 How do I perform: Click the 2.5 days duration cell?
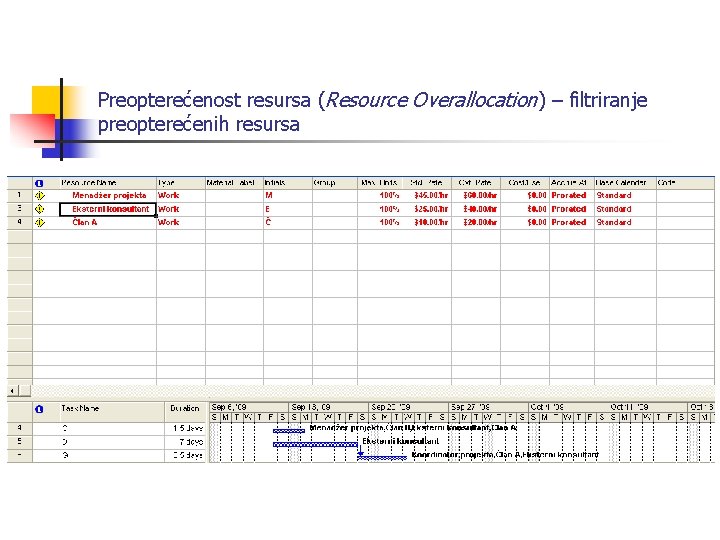tap(185, 456)
